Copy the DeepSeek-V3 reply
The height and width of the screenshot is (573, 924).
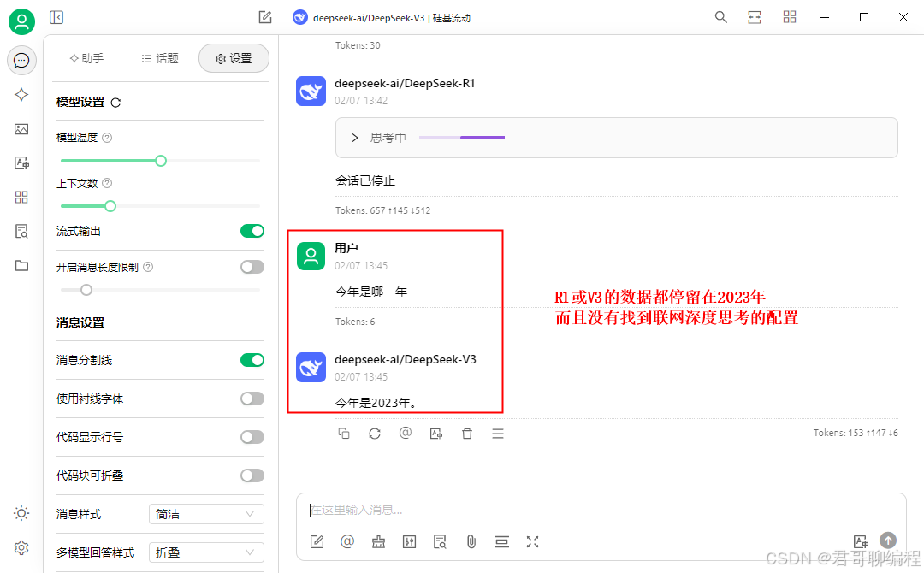(344, 434)
